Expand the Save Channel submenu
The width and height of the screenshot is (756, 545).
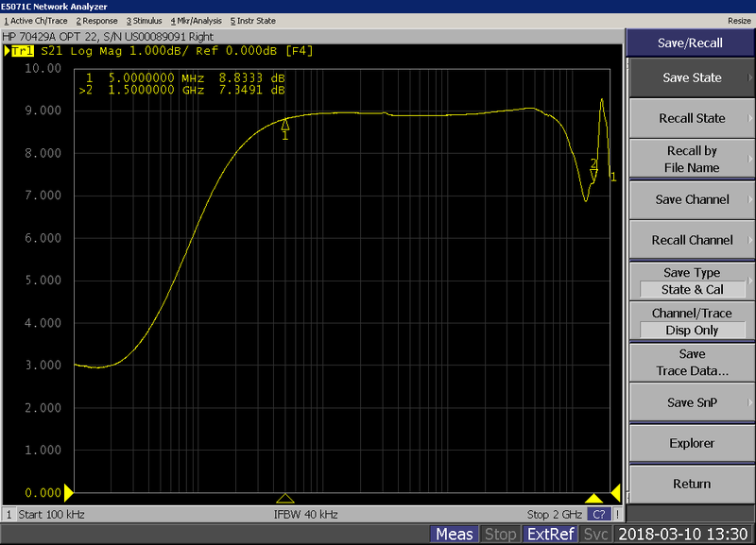[692, 199]
